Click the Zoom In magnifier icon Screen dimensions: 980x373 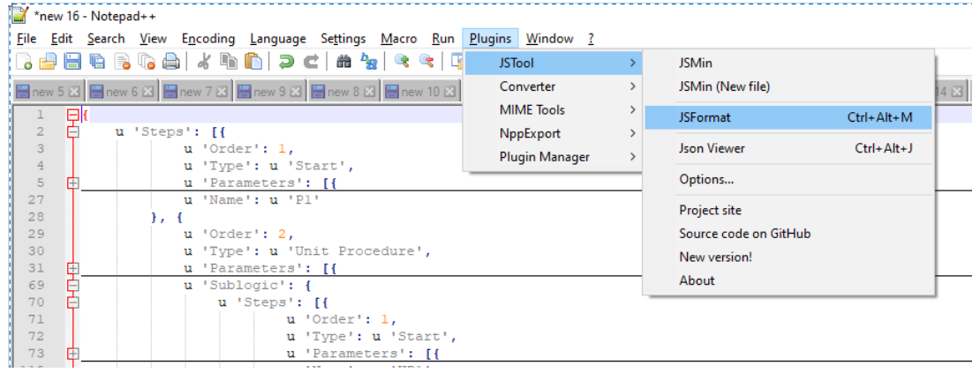403,61
